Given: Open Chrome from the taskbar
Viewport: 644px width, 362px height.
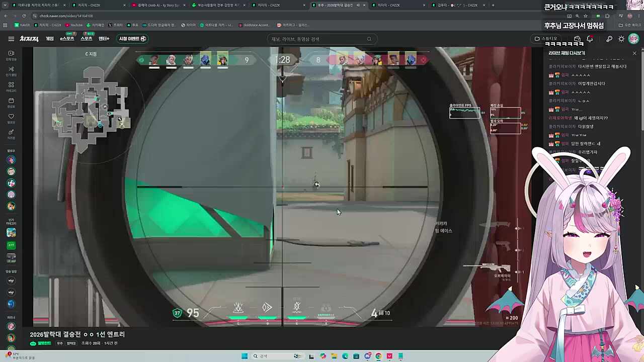Looking at the screenshot, I should (378, 356).
